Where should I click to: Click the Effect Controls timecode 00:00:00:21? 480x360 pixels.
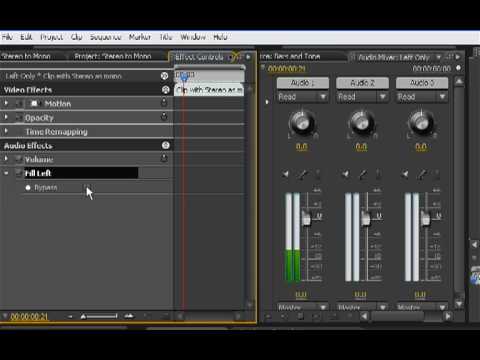pos(29,316)
